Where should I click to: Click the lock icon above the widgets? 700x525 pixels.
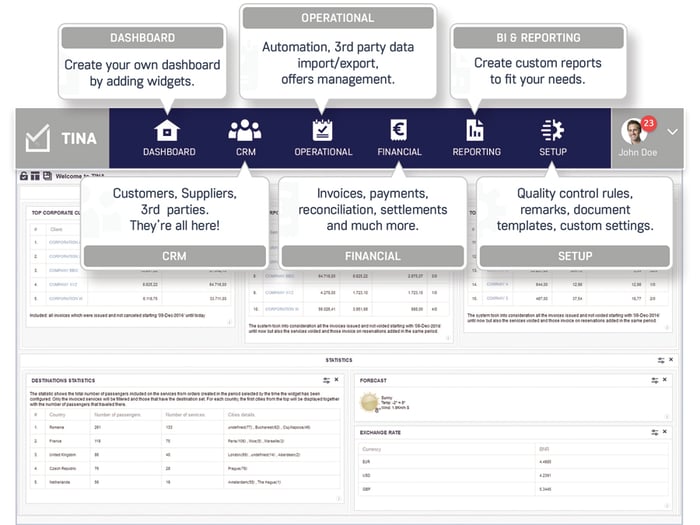pos(24,176)
